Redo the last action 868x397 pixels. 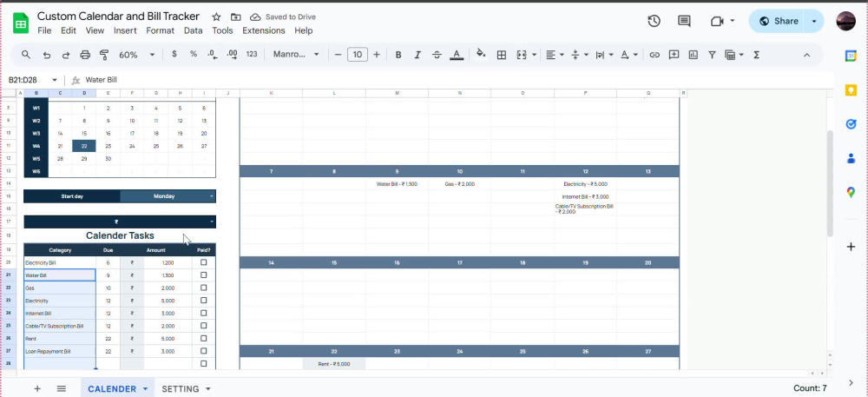point(65,54)
